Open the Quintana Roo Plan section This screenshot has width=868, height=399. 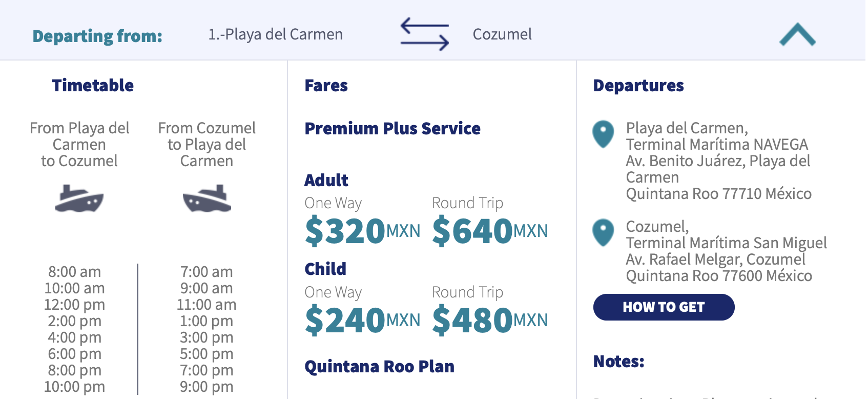[379, 367]
